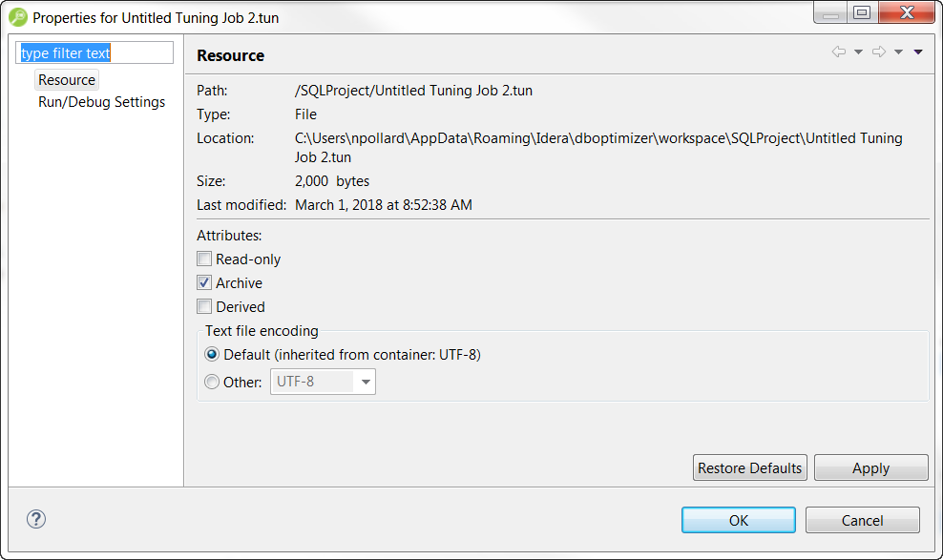Uncheck the Archive attribute checkbox

tap(204, 283)
